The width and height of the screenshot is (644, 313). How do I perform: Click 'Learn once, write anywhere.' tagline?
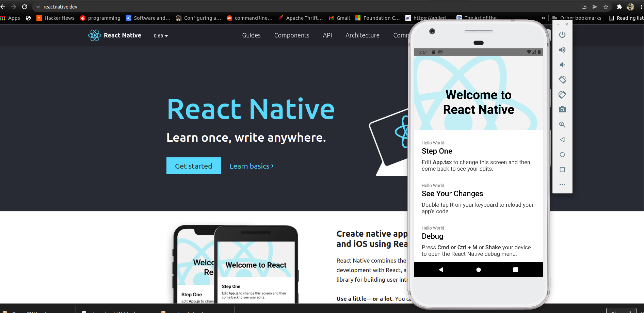[x=246, y=138]
